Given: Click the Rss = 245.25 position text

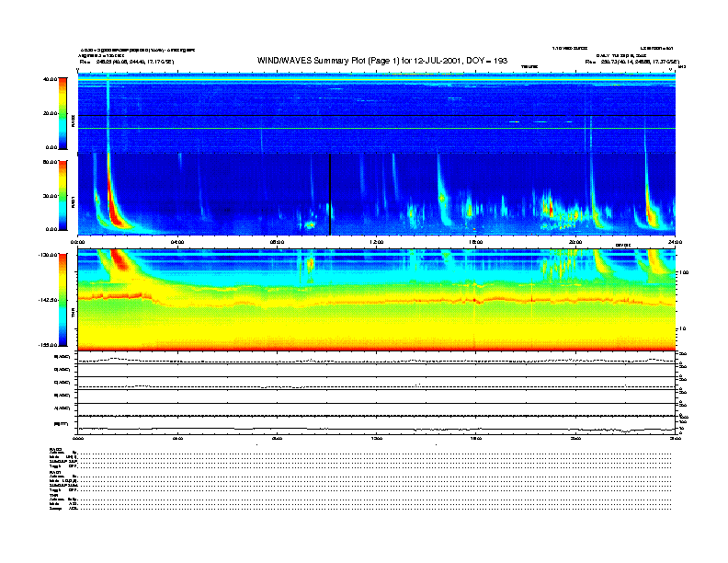Looking at the screenshot, I should click(x=127, y=62).
